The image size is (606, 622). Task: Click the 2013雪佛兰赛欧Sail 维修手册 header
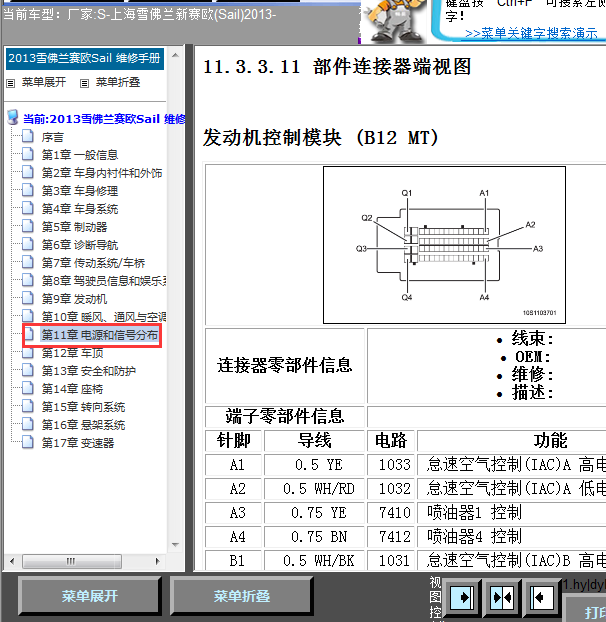84,59
